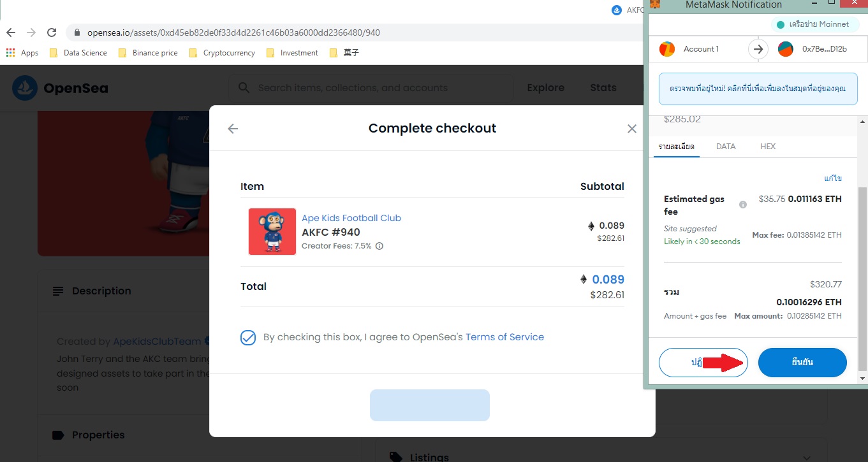Click the $285.02 amount in MetaMask
The height and width of the screenshot is (462, 868).
pos(682,119)
